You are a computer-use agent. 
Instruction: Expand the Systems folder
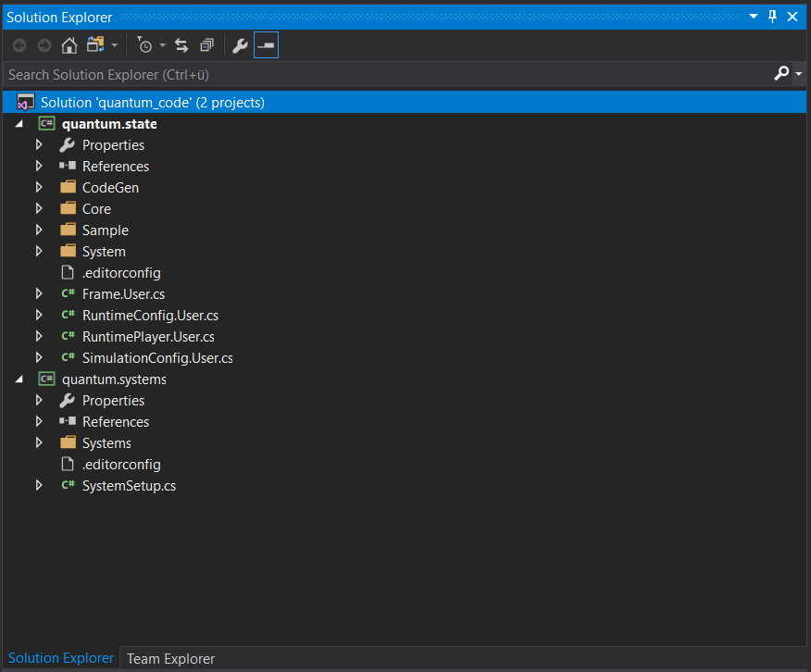[39, 442]
